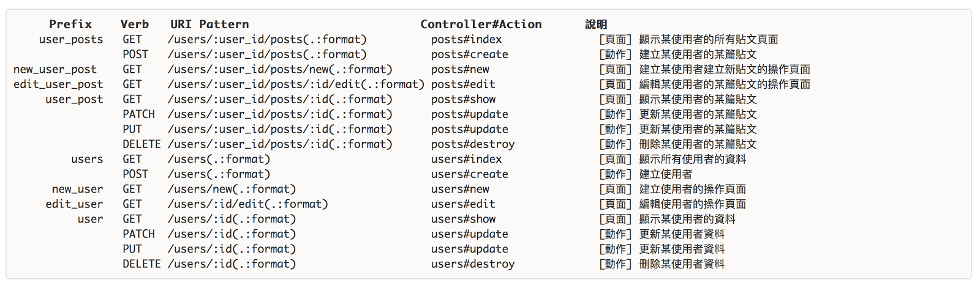Click the new_user_post prefix
Image resolution: width=980 pixels, height=288 pixels.
[x=55, y=70]
